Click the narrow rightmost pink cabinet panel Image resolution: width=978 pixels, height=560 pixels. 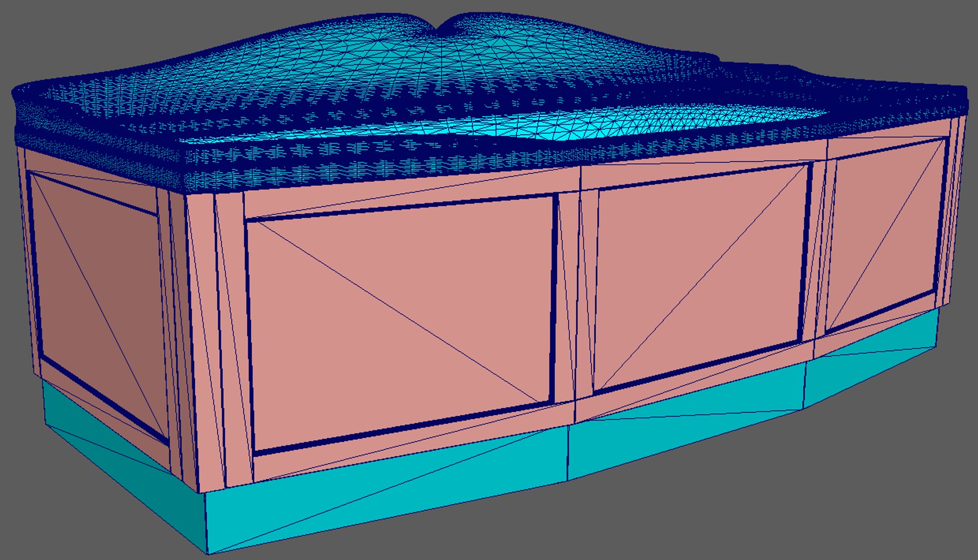click(x=887, y=236)
